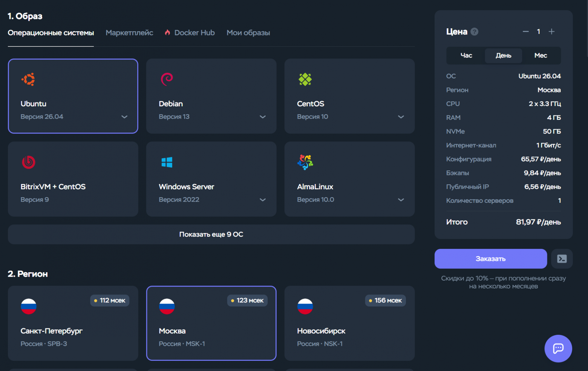Screen dimensions: 588x371
Task: Click the BitrixVM logo icon
Action: click(x=28, y=162)
